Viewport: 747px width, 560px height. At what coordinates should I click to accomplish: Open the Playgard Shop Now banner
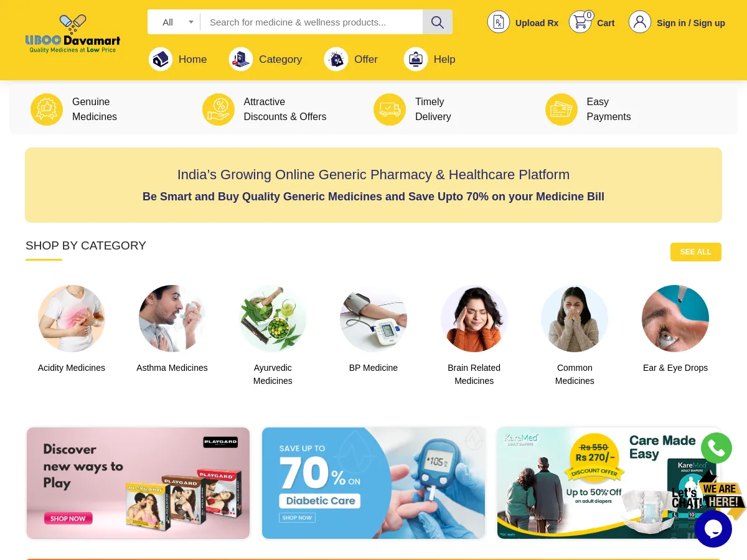pos(138,483)
